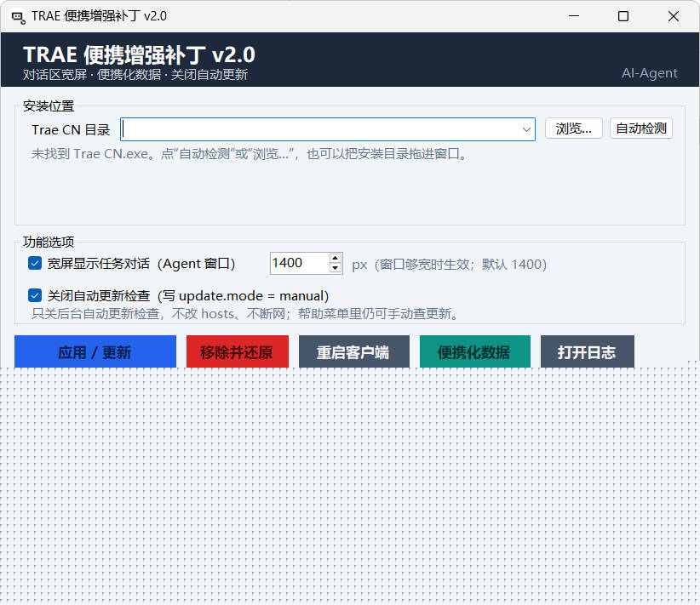
Task: Decrease width with spinner down arrow
Action: (x=335, y=268)
